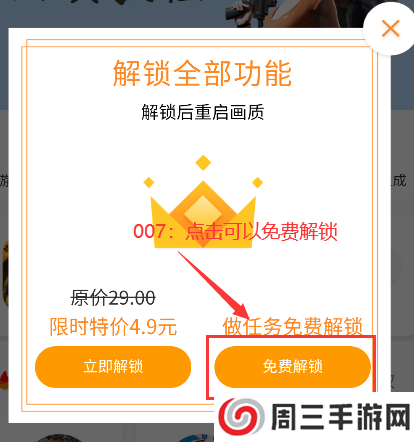Select the yellow game icon at left edge
The image size is (414, 442).
(x=4, y=273)
